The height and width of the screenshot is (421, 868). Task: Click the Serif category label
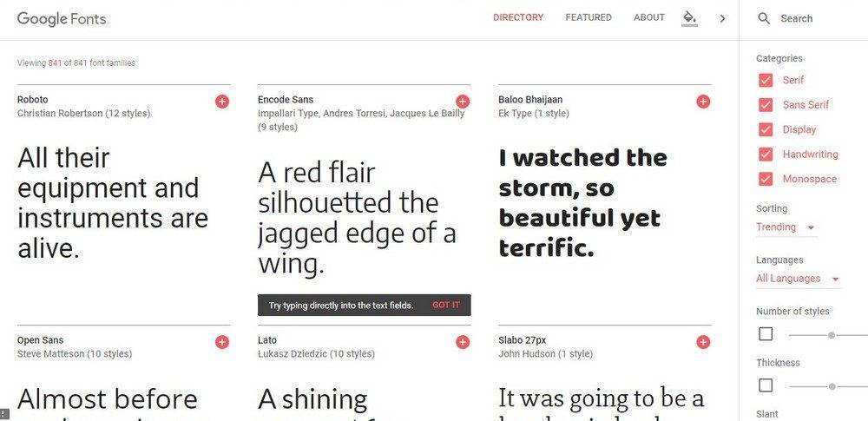(793, 81)
